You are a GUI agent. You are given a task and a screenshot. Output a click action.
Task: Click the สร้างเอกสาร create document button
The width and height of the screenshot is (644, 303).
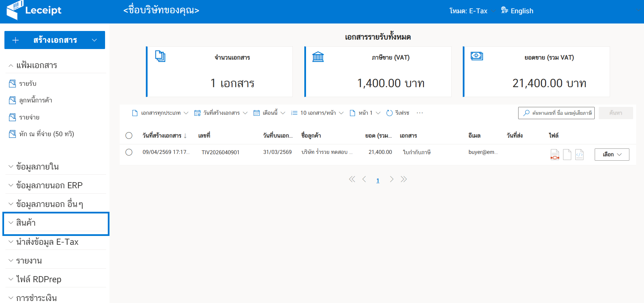click(x=55, y=40)
